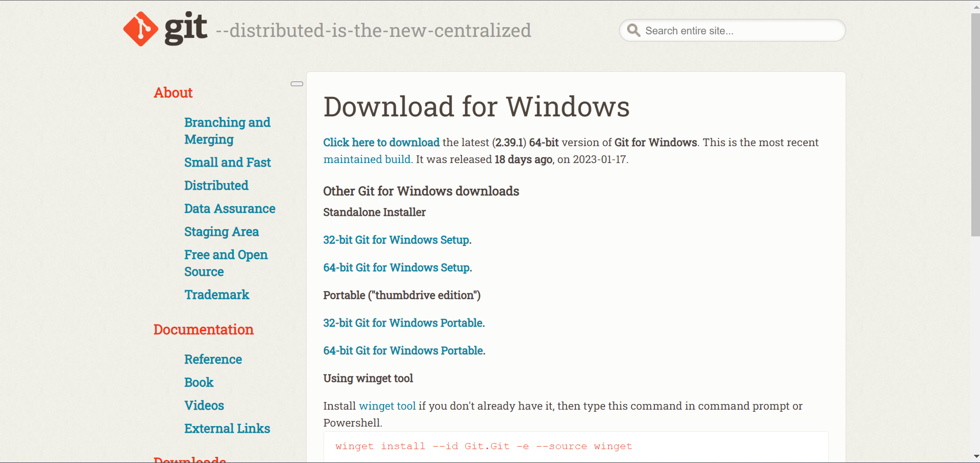Download 32-bit Git for Windows Setup

tap(396, 240)
